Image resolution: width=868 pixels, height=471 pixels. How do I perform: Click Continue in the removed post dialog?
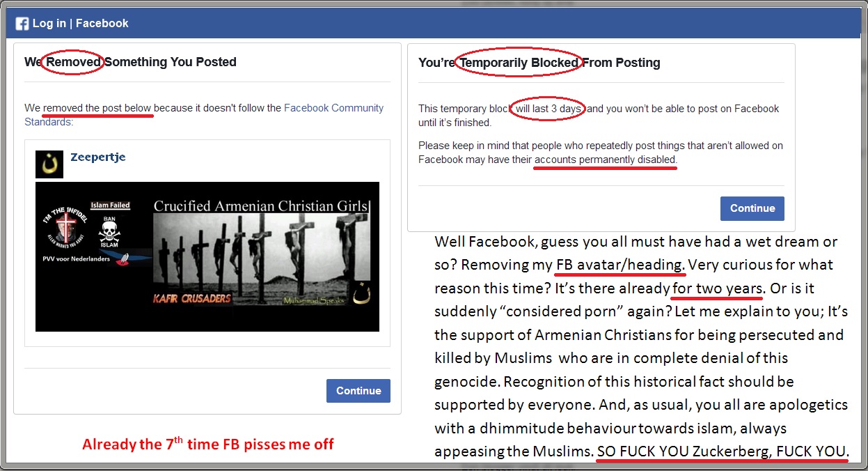coord(358,391)
